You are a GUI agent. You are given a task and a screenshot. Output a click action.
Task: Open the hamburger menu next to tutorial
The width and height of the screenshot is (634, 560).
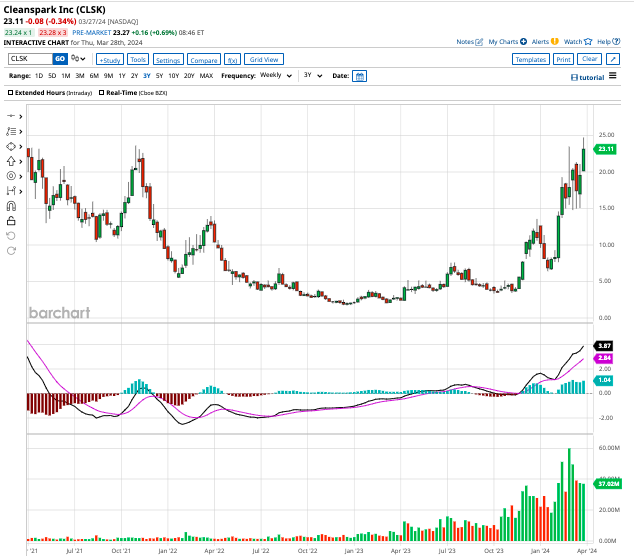613,76
